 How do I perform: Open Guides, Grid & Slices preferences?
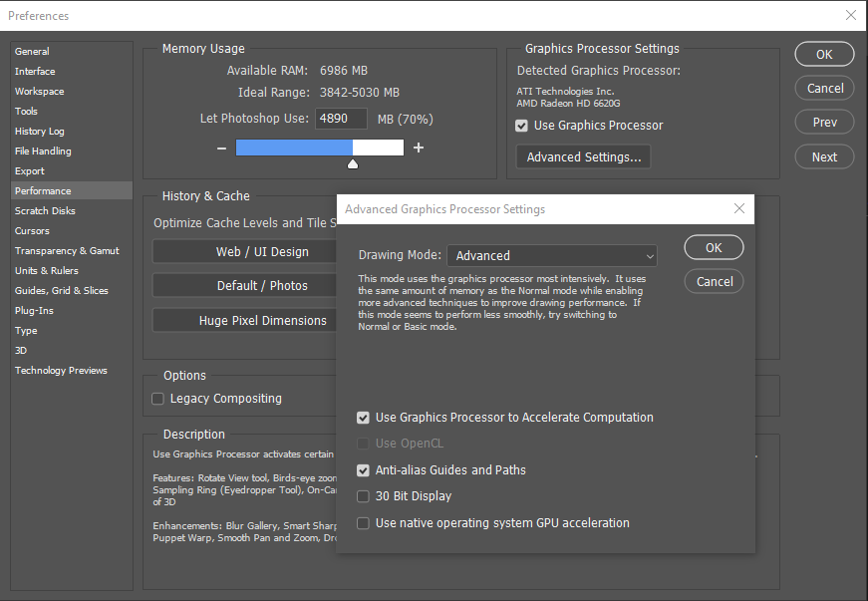72,291
